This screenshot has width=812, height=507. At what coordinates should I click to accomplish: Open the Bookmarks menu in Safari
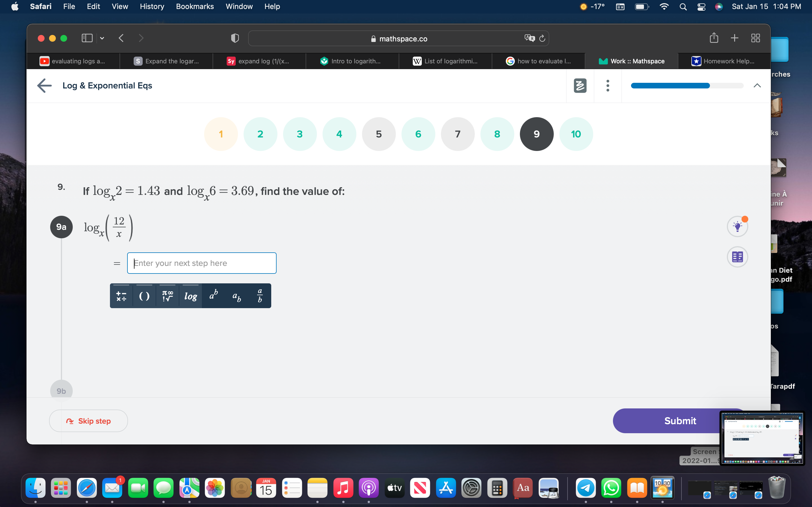(195, 6)
